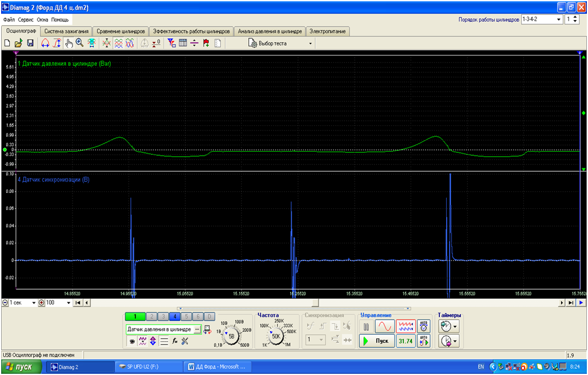Screen dimensions: 588x375
Task: Click the purple divide cursor icon
Action: point(194,43)
